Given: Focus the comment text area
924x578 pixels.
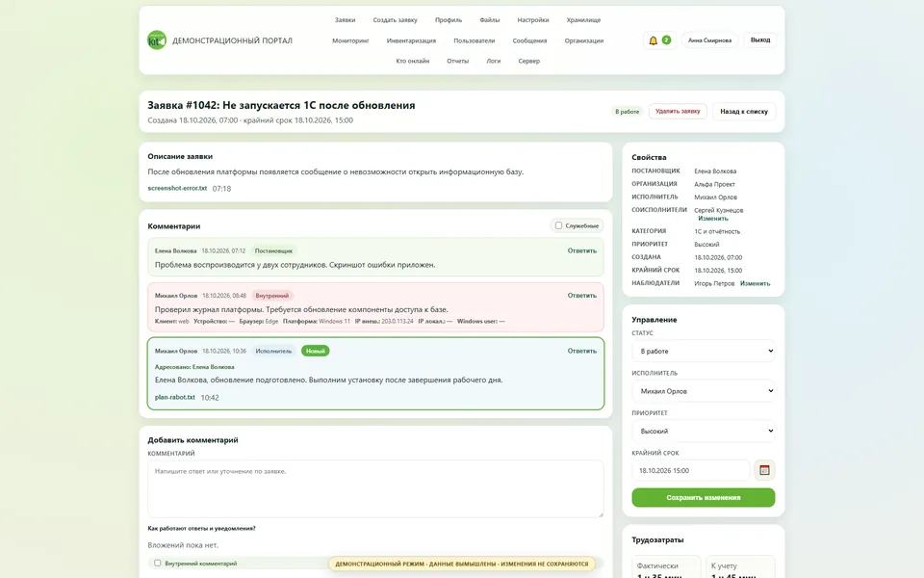Looking at the screenshot, I should pyautogui.click(x=375, y=489).
